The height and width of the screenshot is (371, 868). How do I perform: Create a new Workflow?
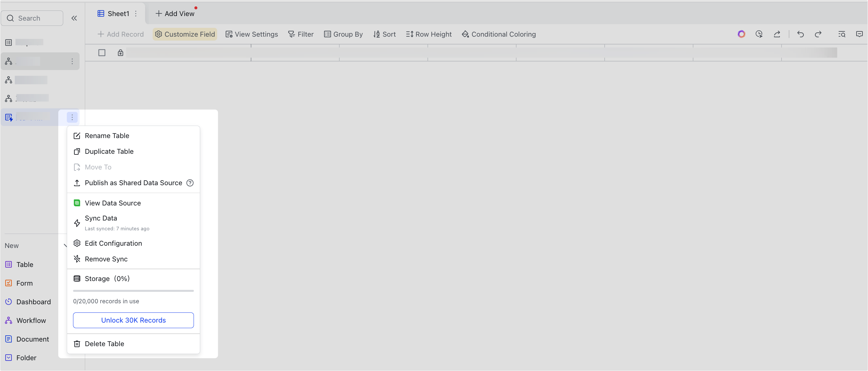coord(26,321)
